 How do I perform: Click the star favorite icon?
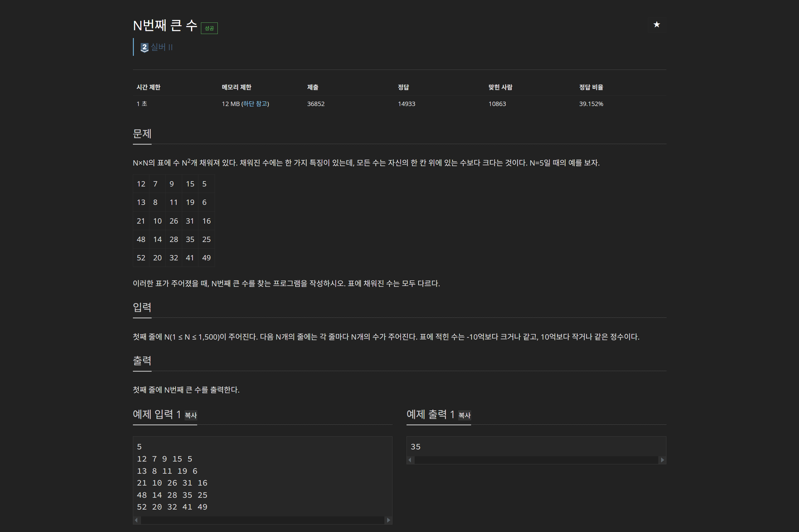click(656, 25)
